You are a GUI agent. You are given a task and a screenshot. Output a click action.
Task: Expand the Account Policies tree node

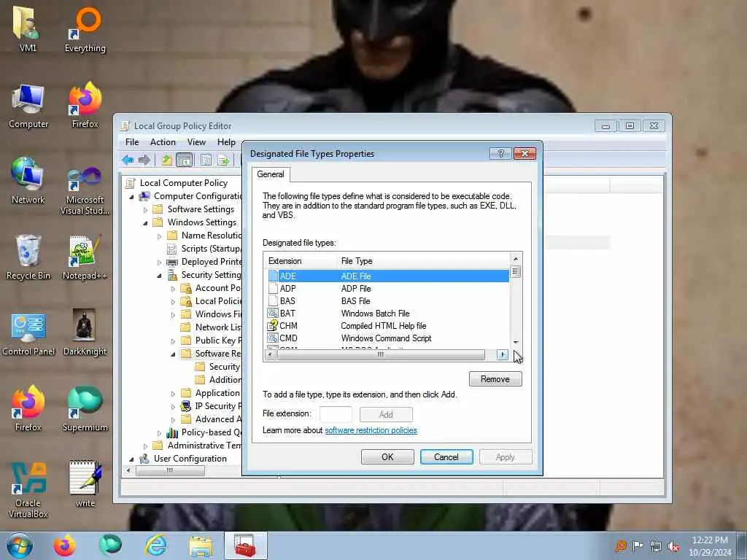tap(174, 289)
